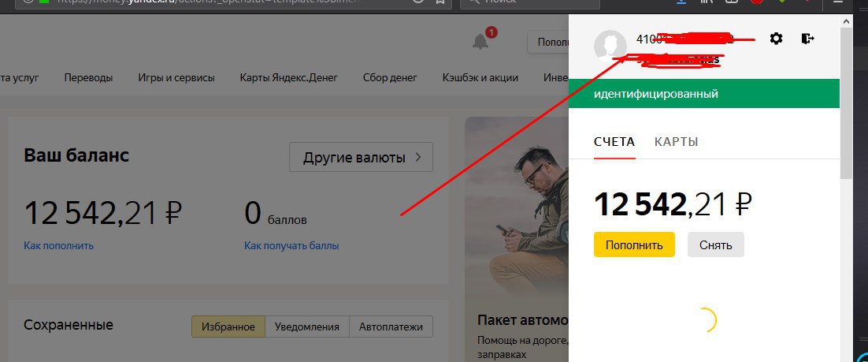Image resolution: width=868 pixels, height=362 pixels.
Task: Follow the Как получать баллы link
Action: [x=291, y=245]
